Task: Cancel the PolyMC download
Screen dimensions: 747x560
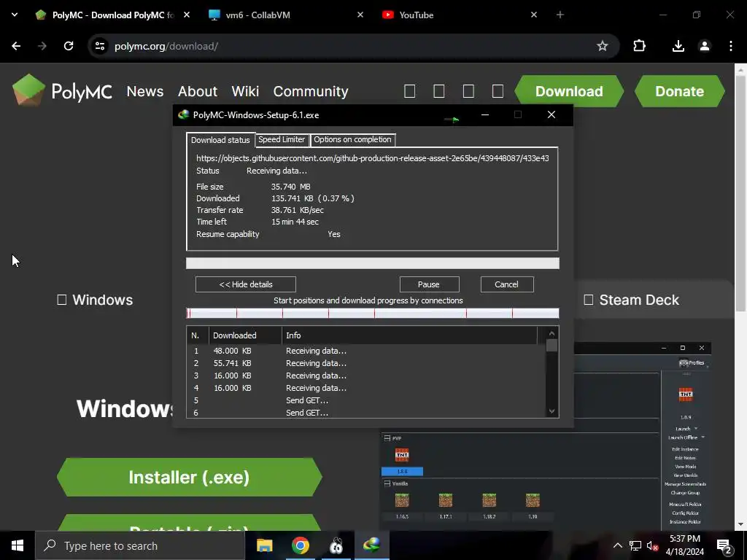Action: [x=506, y=284]
